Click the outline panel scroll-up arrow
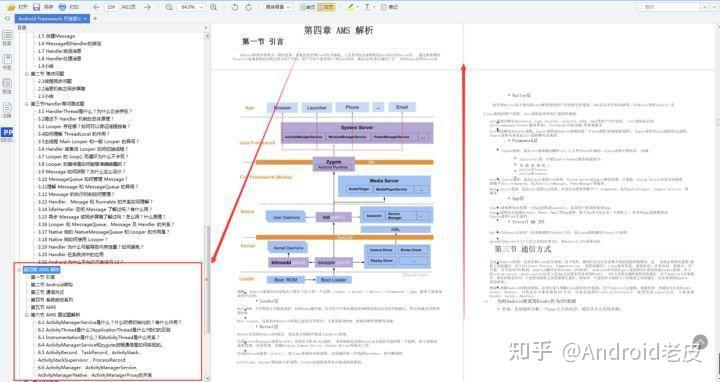The width and height of the screenshot is (720, 382). [206, 35]
